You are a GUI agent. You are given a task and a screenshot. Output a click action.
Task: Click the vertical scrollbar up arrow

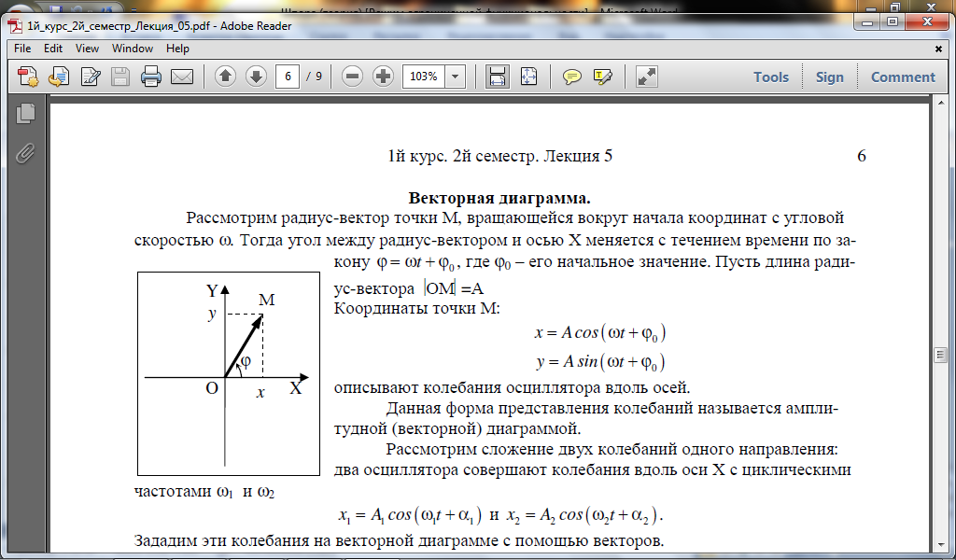coord(939,104)
